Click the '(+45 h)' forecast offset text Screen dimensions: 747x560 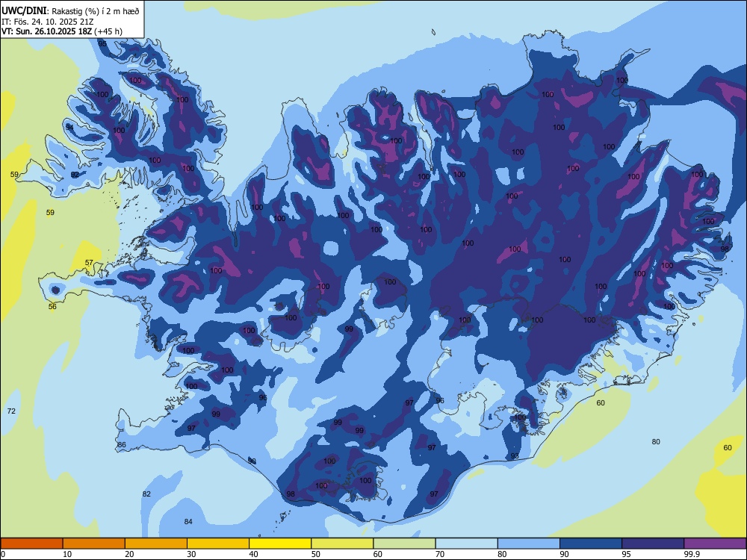[108, 31]
